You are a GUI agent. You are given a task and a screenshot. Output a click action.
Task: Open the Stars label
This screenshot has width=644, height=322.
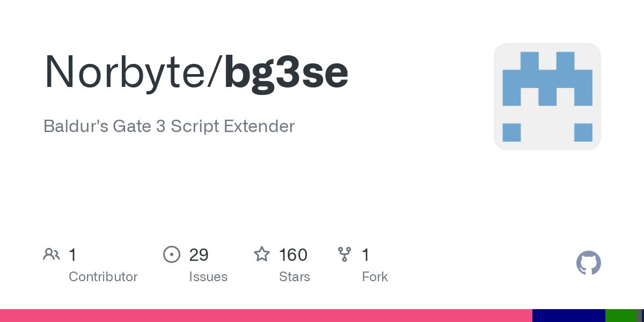pos(295,277)
